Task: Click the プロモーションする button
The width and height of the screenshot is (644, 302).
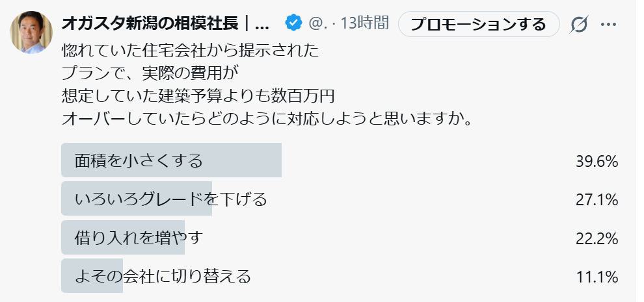Action: 479,25
